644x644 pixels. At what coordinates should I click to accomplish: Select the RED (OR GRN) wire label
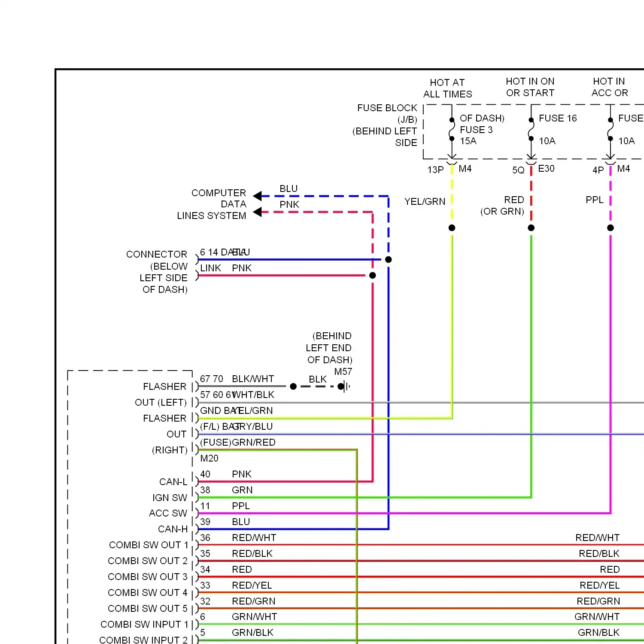pos(502,206)
